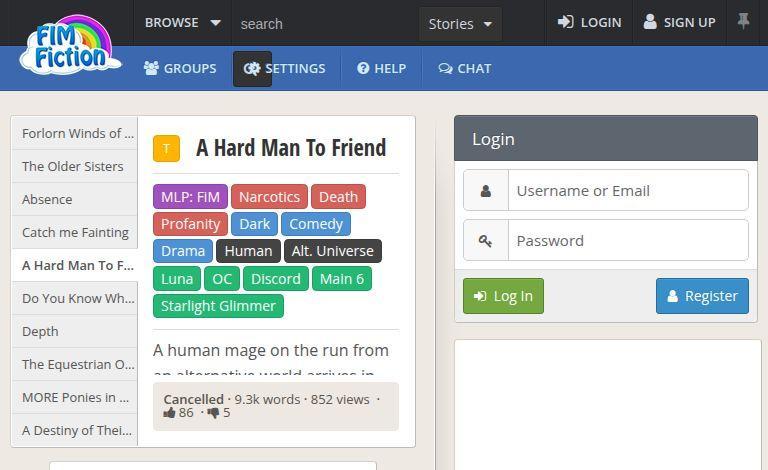Click the pin icon in top bar

(x=743, y=21)
